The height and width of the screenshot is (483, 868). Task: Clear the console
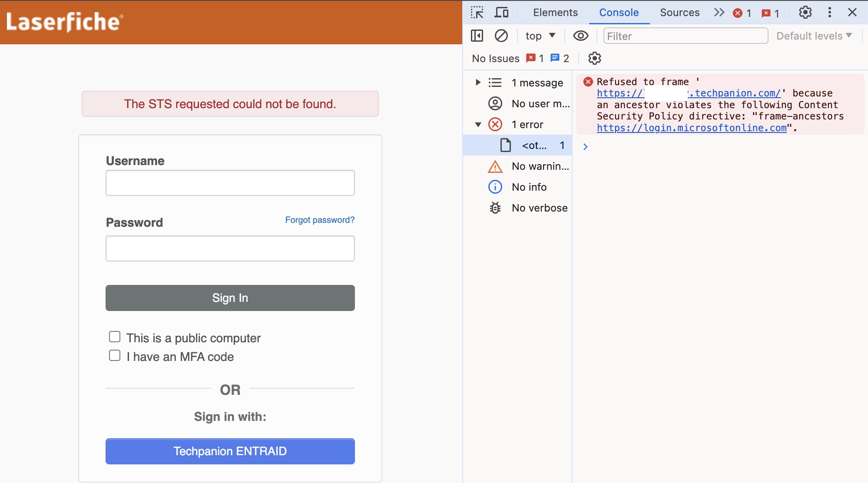point(501,36)
